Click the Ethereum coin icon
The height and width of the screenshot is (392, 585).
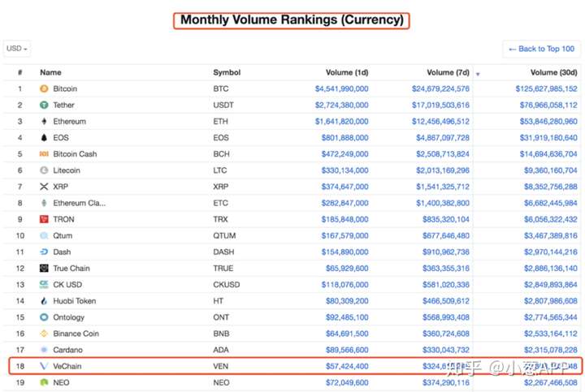coord(44,122)
